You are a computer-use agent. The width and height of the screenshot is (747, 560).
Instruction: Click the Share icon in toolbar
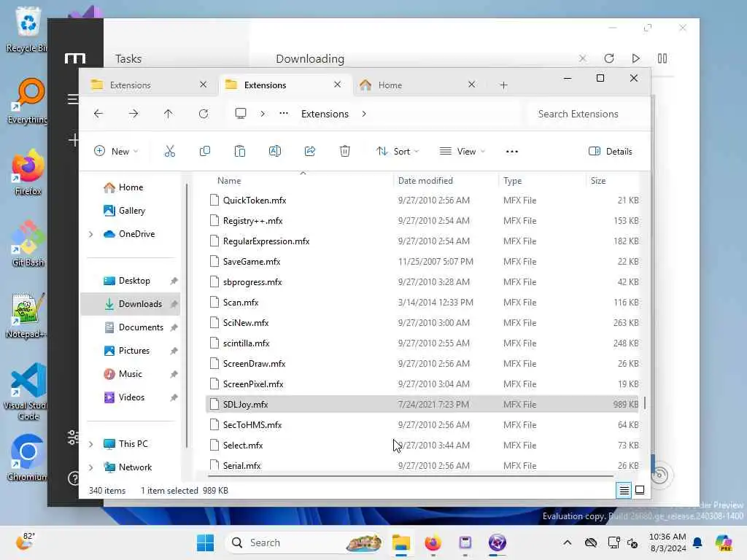[x=309, y=152]
